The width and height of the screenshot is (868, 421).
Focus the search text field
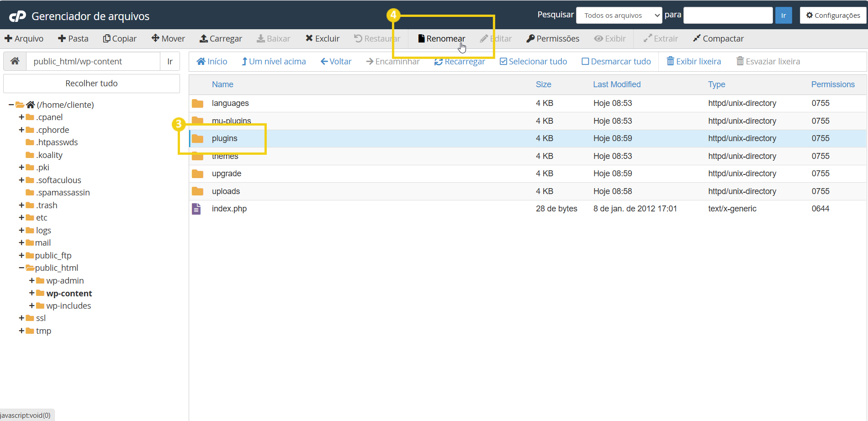pos(728,16)
